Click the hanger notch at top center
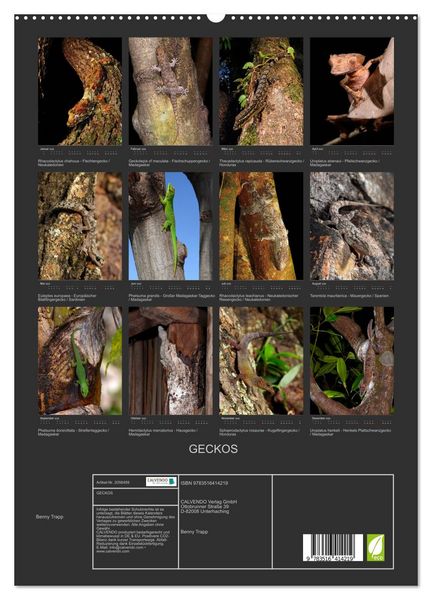 click(216, 18)
